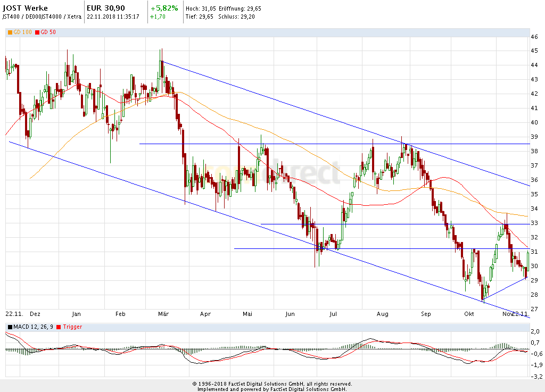Screen dimensions: 545x392
Task: Select the Jan label on time axis
Action: 76,314
